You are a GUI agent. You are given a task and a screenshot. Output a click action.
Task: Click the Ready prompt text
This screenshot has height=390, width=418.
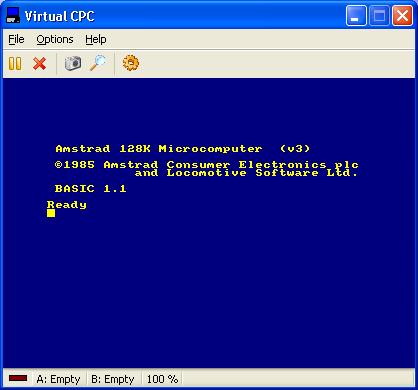coord(67,205)
